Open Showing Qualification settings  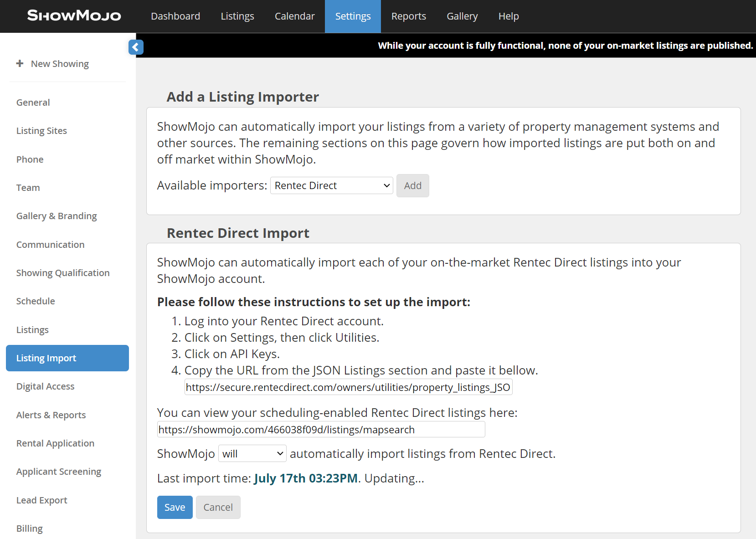point(63,273)
